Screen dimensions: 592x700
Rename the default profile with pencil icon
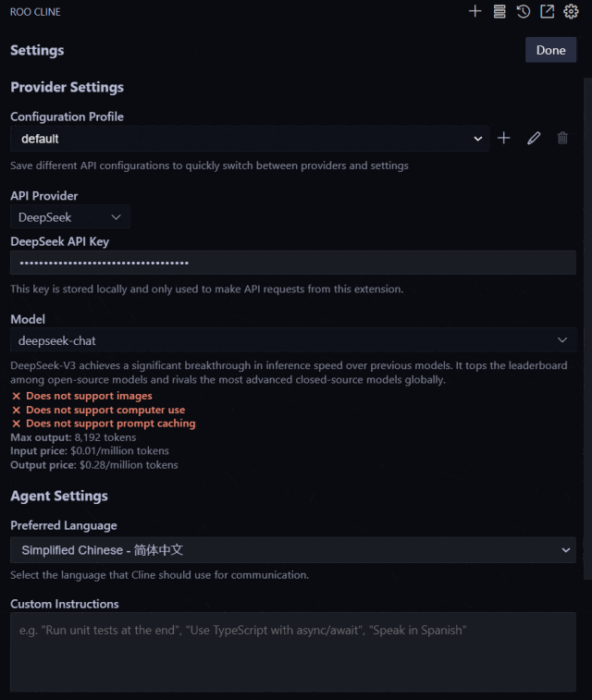(x=534, y=139)
